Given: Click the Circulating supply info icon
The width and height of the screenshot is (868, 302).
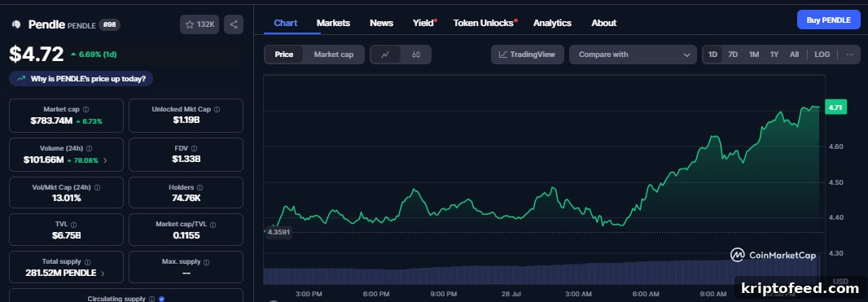Looking at the screenshot, I should click(151, 299).
